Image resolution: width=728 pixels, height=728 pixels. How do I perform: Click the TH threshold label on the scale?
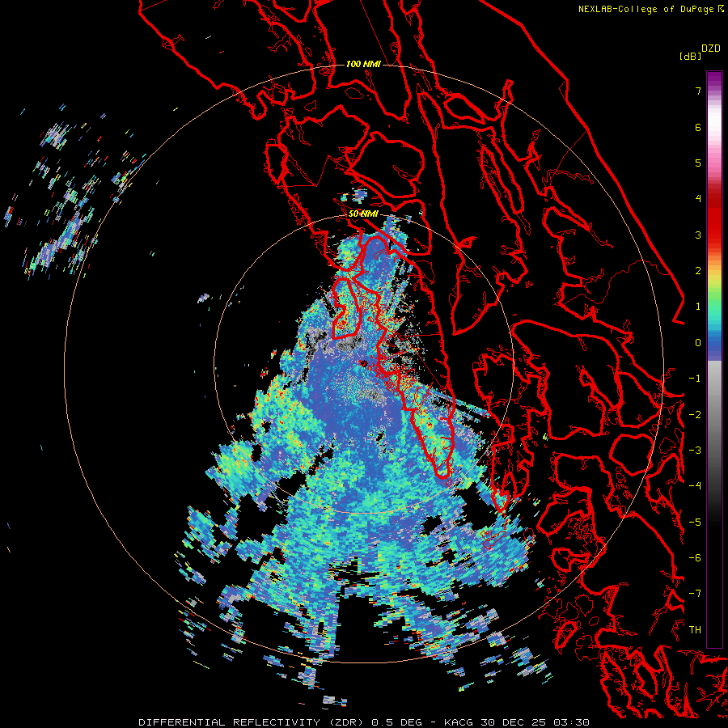695,630
